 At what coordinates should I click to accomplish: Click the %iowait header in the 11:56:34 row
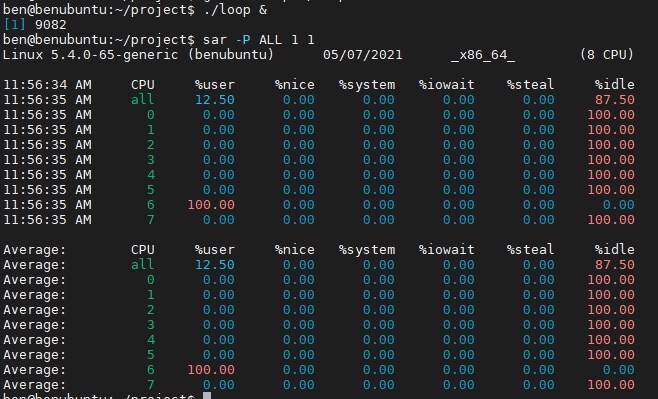click(x=446, y=85)
